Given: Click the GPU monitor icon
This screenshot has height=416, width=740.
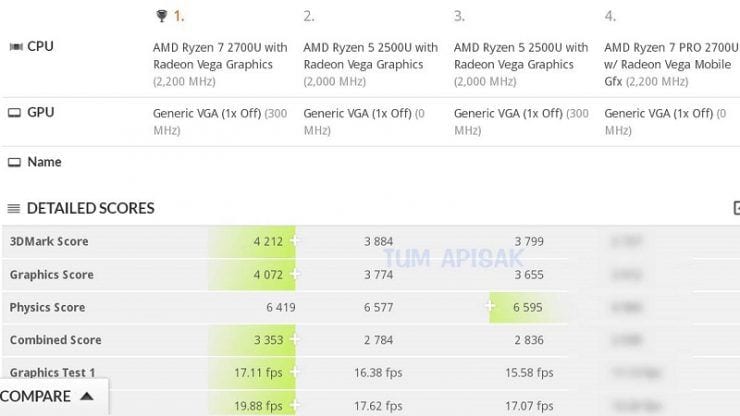Looking at the screenshot, I should [15, 113].
